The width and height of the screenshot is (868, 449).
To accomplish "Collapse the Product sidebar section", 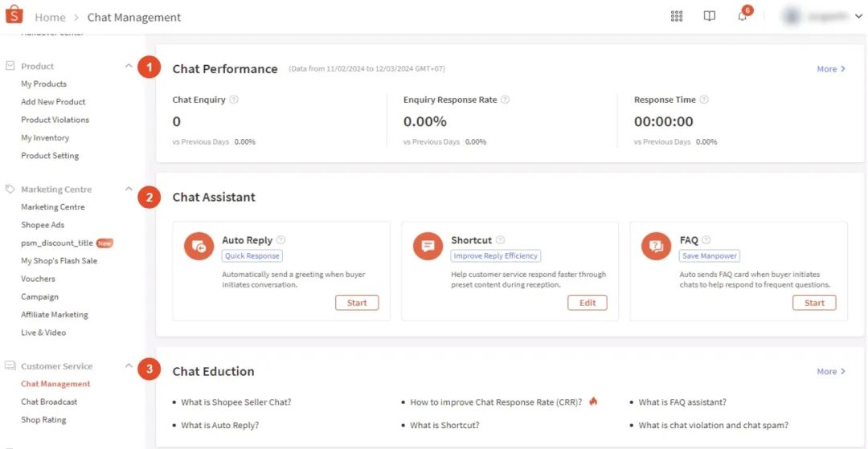I will [129, 66].
